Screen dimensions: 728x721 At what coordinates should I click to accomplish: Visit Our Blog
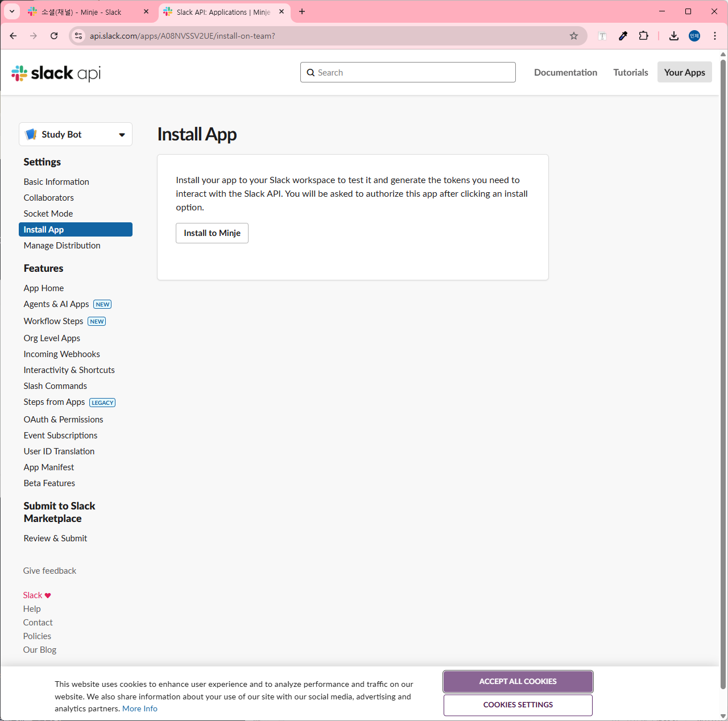(40, 650)
